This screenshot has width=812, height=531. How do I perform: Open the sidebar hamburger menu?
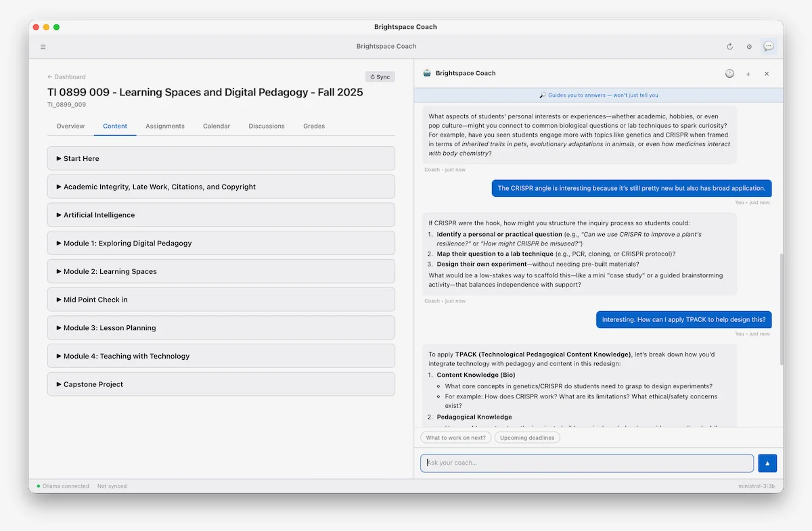43,47
